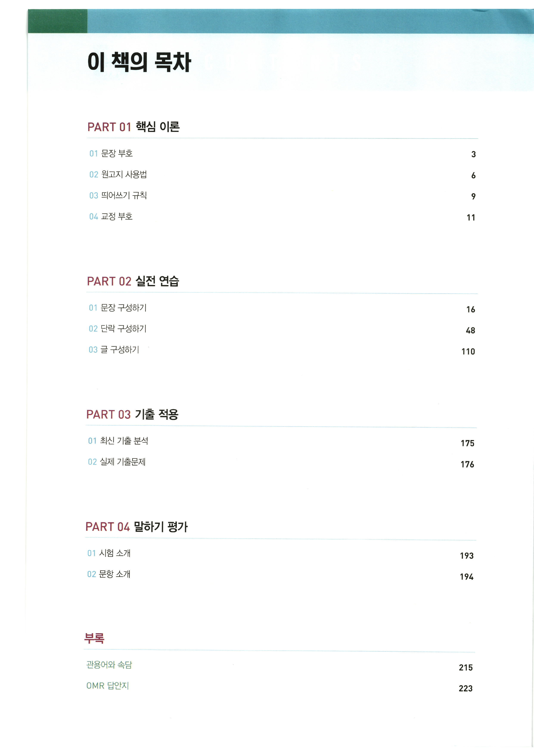Image resolution: width=534 pixels, height=756 pixels.
Task: Click page number 110
Action: [468, 352]
